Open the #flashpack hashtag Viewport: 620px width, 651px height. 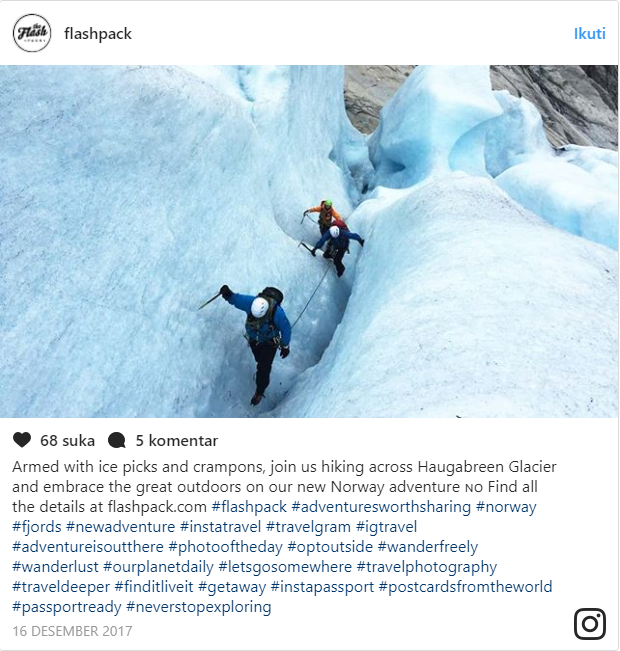(249, 507)
